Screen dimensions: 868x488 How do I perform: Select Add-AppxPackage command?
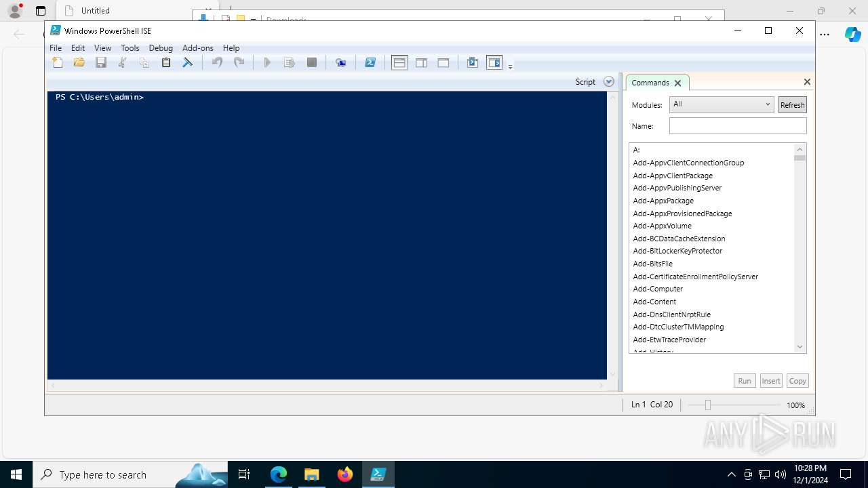tap(663, 201)
